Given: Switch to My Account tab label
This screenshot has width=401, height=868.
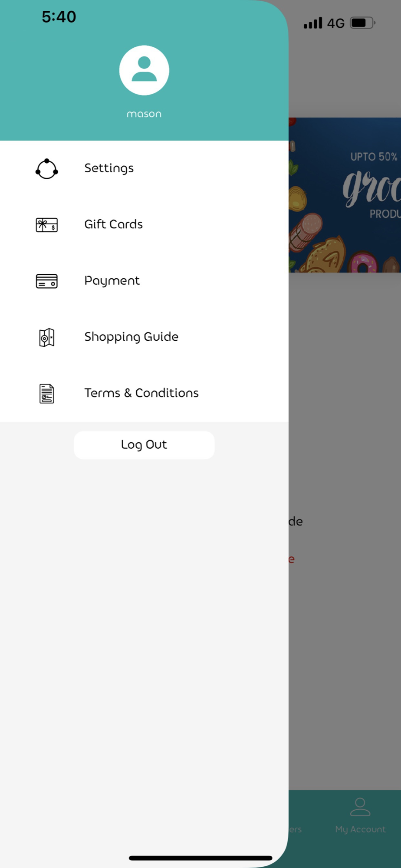Looking at the screenshot, I should tap(360, 829).
